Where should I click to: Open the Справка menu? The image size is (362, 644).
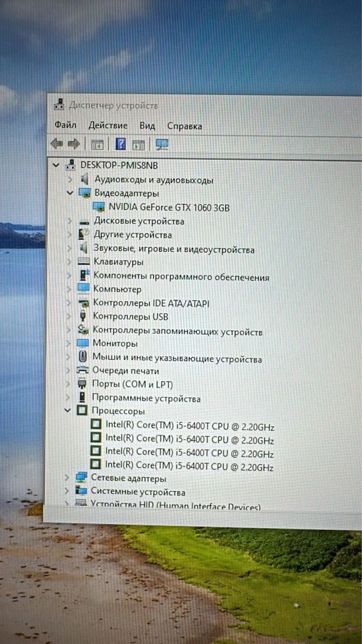184,126
